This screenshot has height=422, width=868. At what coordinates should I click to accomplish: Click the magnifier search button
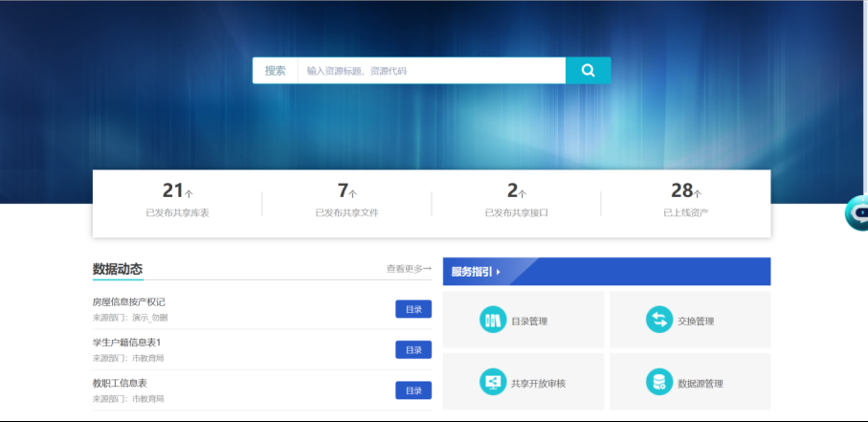pos(588,71)
